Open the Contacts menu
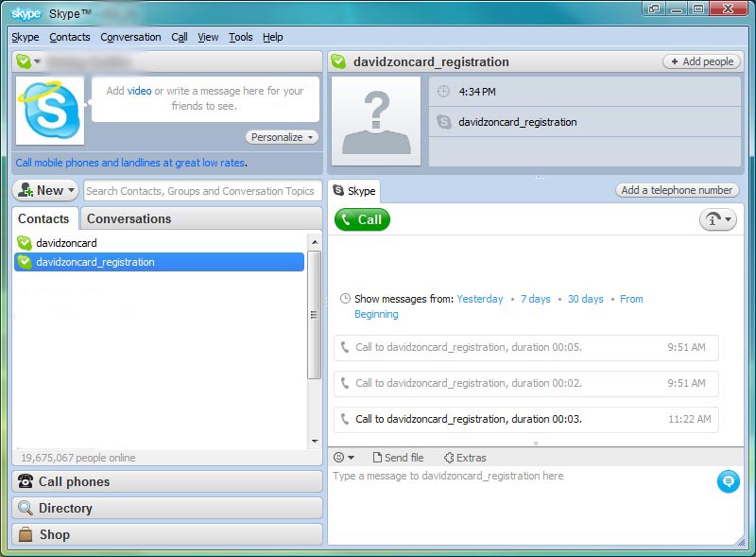756x557 pixels. [x=69, y=37]
